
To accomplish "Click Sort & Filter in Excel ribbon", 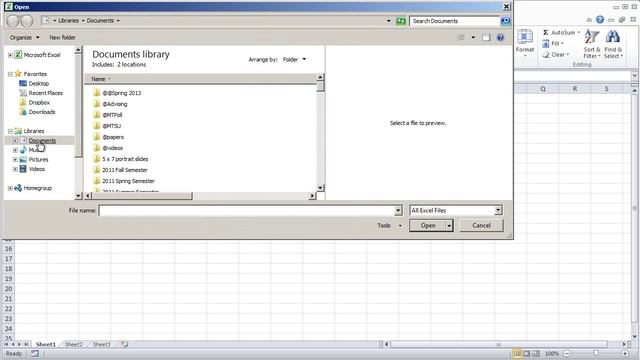I will pos(592,44).
